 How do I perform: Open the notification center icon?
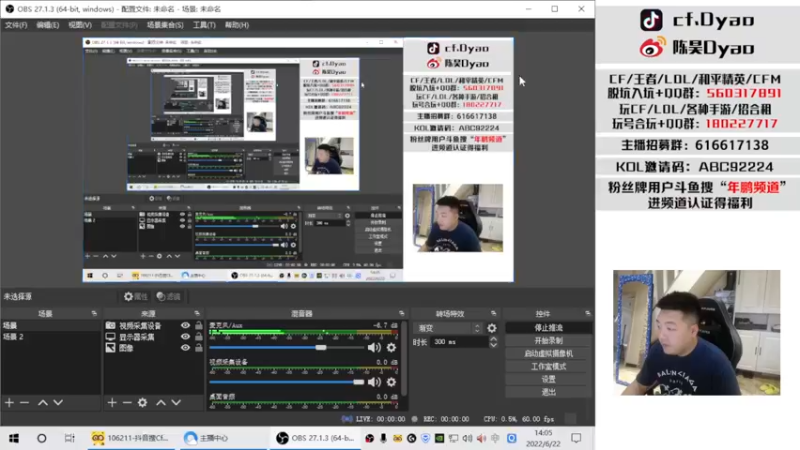pos(576,438)
